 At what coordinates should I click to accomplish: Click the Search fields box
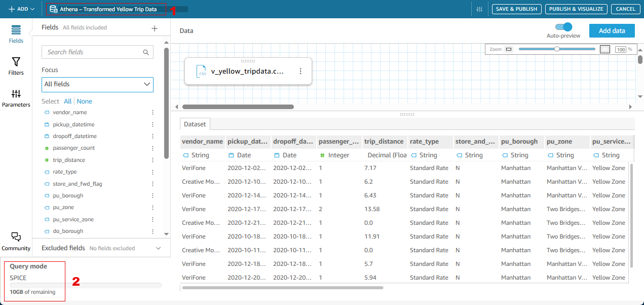point(97,52)
